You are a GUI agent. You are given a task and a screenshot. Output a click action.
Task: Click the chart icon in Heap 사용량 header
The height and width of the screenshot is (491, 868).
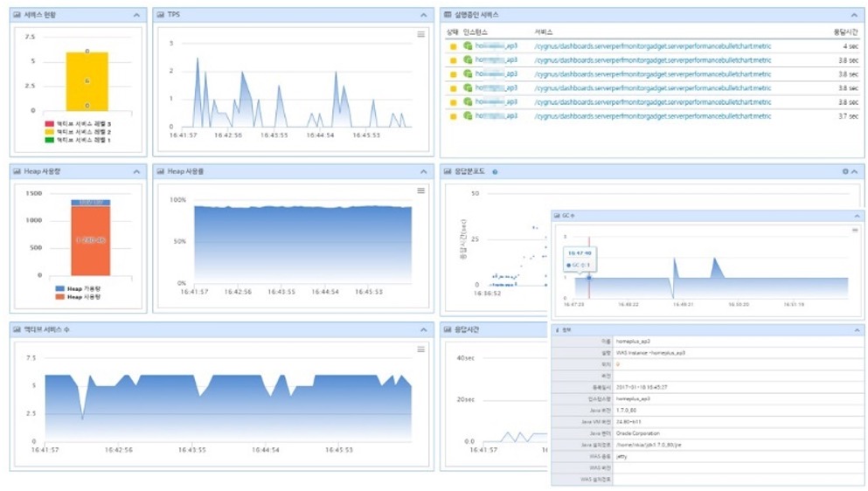point(17,172)
